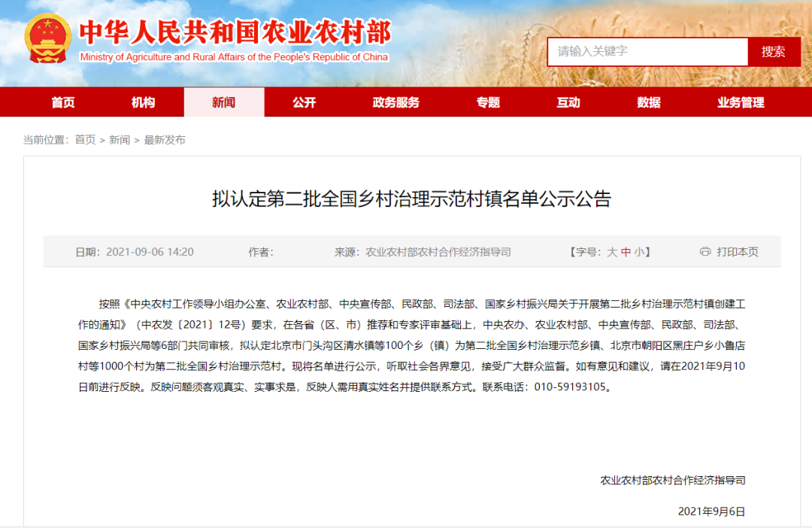Open the 公开 navigation menu item
The image size is (812, 528).
click(x=304, y=102)
